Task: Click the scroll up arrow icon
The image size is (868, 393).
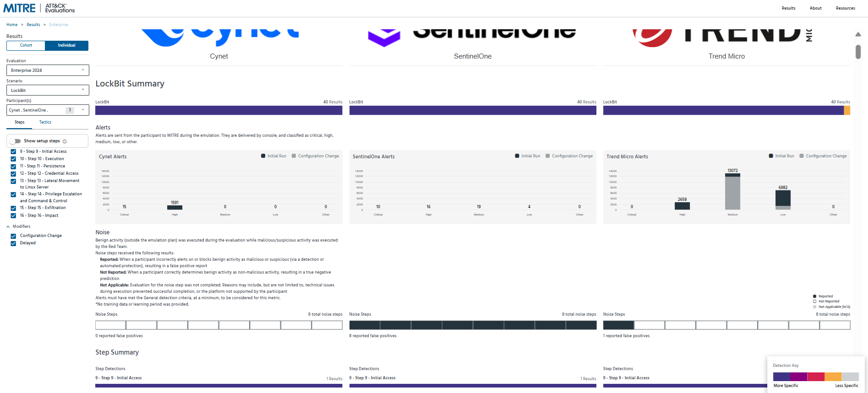Action: (858, 35)
